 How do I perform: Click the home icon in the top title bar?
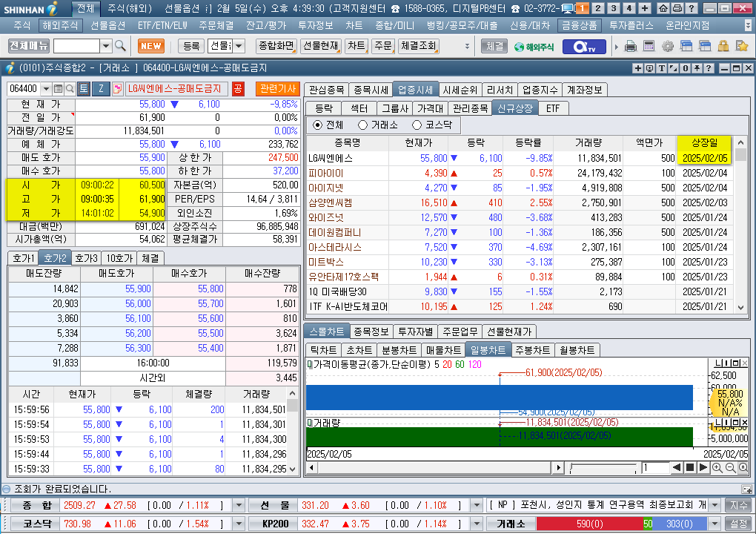pyautogui.click(x=664, y=8)
